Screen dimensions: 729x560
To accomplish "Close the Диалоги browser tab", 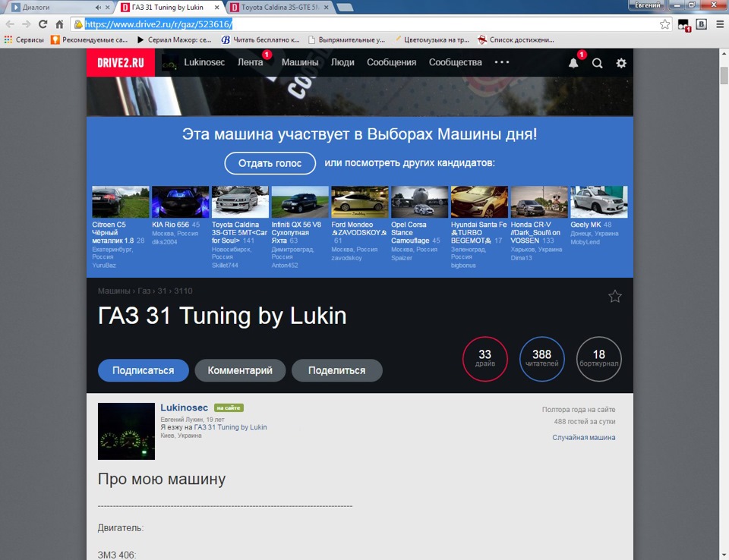I will pyautogui.click(x=107, y=8).
